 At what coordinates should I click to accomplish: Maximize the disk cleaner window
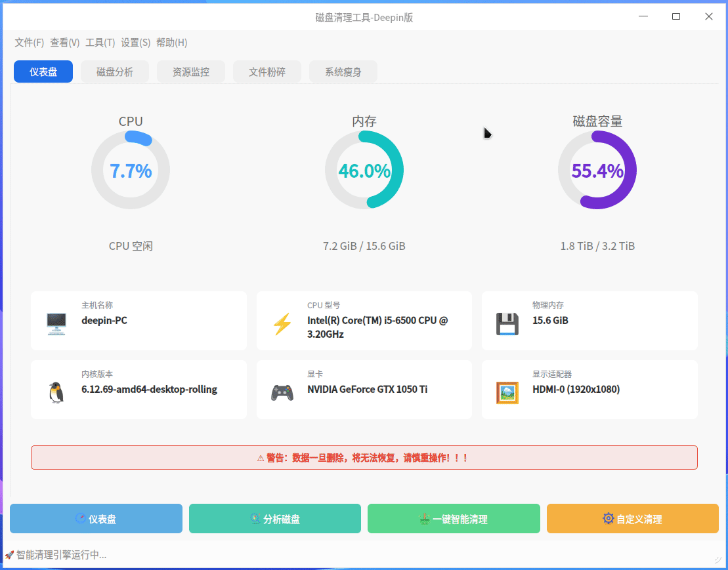coord(676,16)
